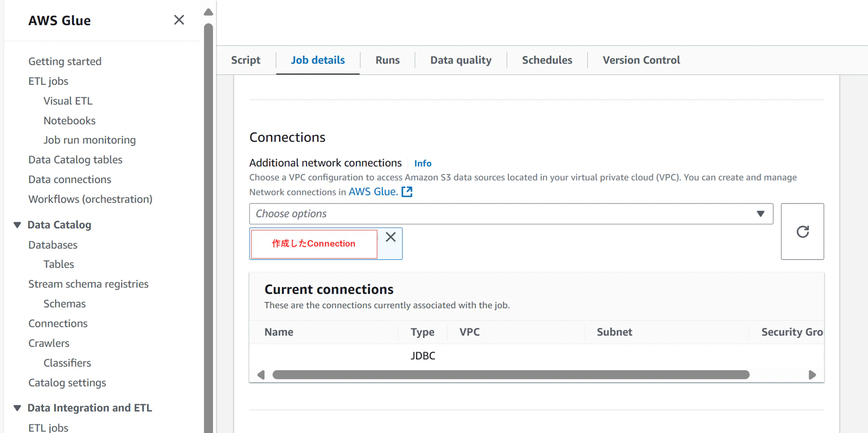Open AWS Glue external link icon
The width and height of the screenshot is (868, 433).
[407, 192]
